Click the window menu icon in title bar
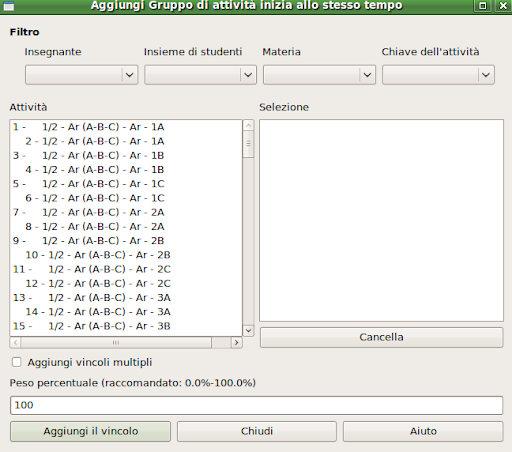Image resolution: width=512 pixels, height=452 pixels. (x=9, y=6)
